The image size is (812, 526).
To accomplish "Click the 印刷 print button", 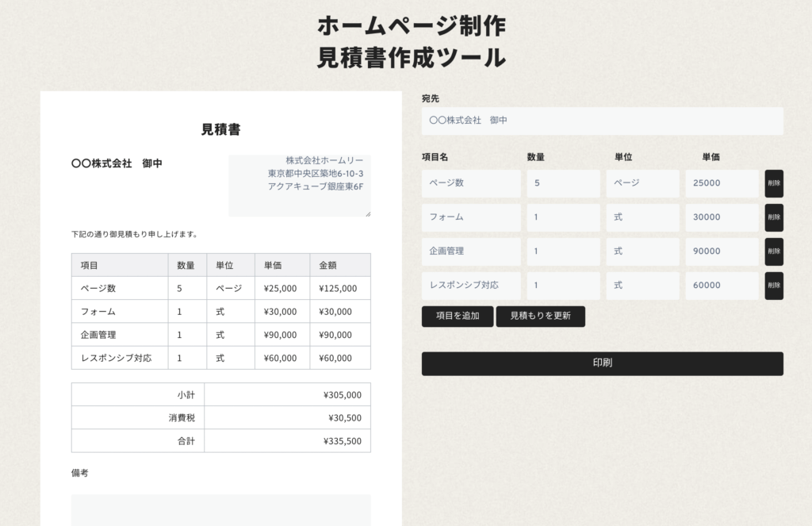I will click(x=603, y=363).
